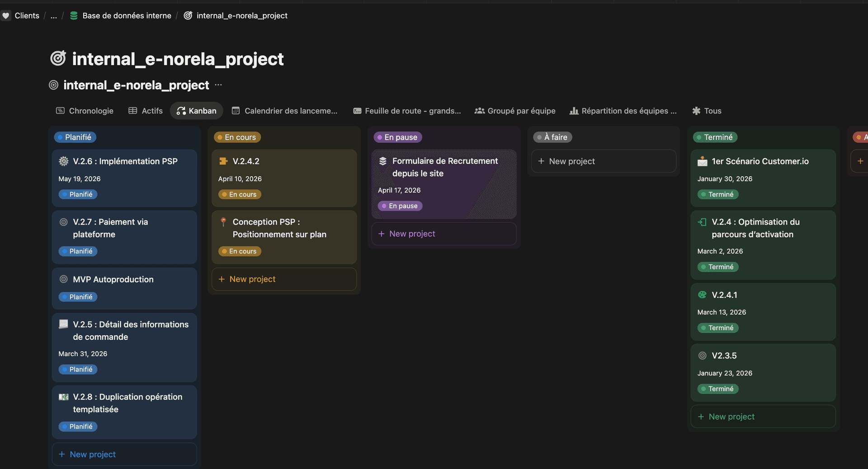The image size is (868, 469).
Task: Open the Répartition des équipes tab
Action: point(623,111)
